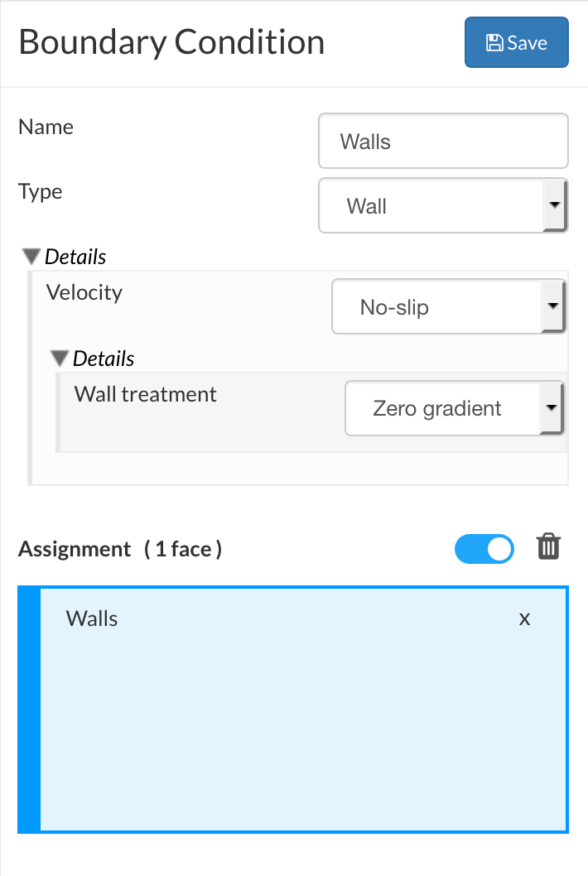Open the Type dropdown showing Wall
Image resolution: width=588 pixels, height=876 pixels.
(443, 205)
